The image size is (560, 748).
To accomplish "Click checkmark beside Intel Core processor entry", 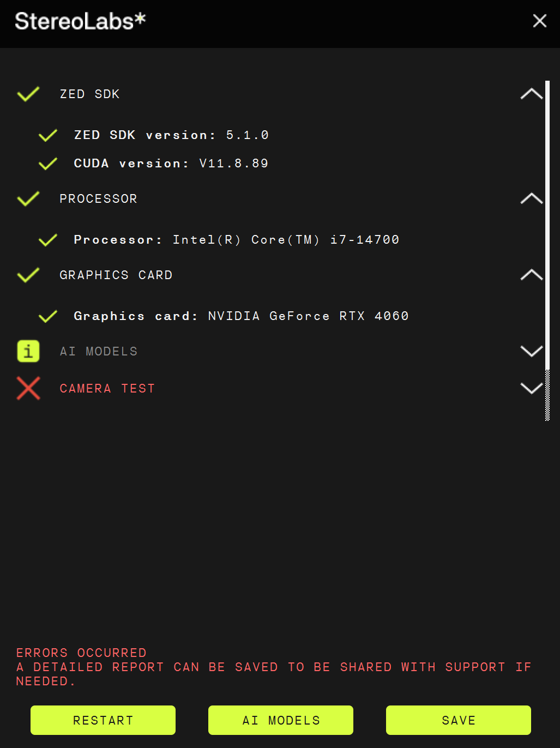I will [x=48, y=240].
